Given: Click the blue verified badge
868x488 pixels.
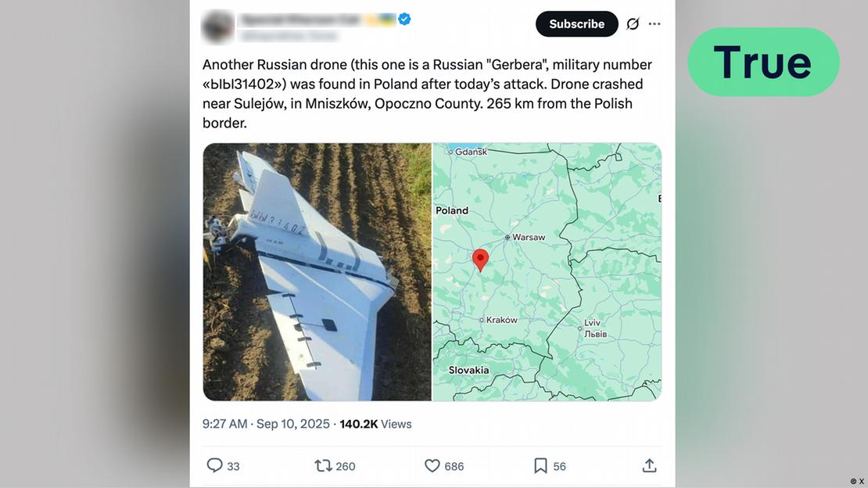Looking at the screenshot, I should tap(404, 19).
